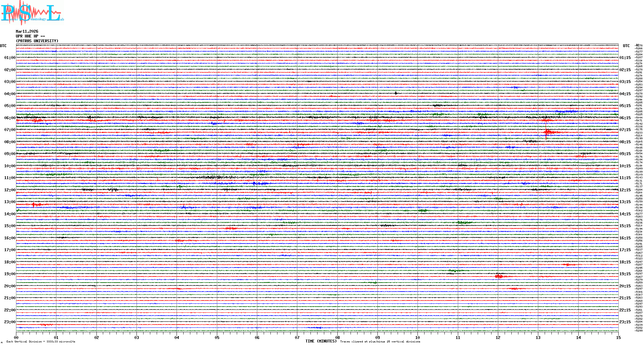
Task: Click minute 08 on the bottom axis
Action: pos(337,337)
